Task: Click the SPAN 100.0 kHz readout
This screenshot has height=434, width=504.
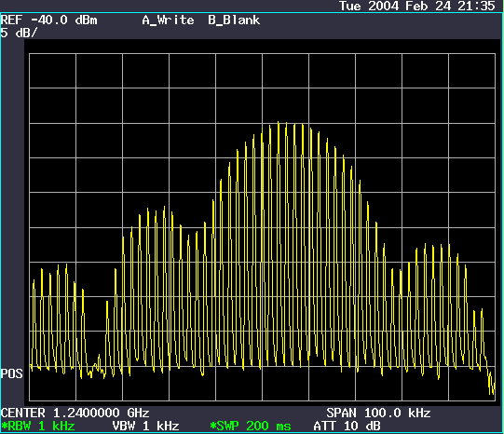Action: pyautogui.click(x=378, y=413)
